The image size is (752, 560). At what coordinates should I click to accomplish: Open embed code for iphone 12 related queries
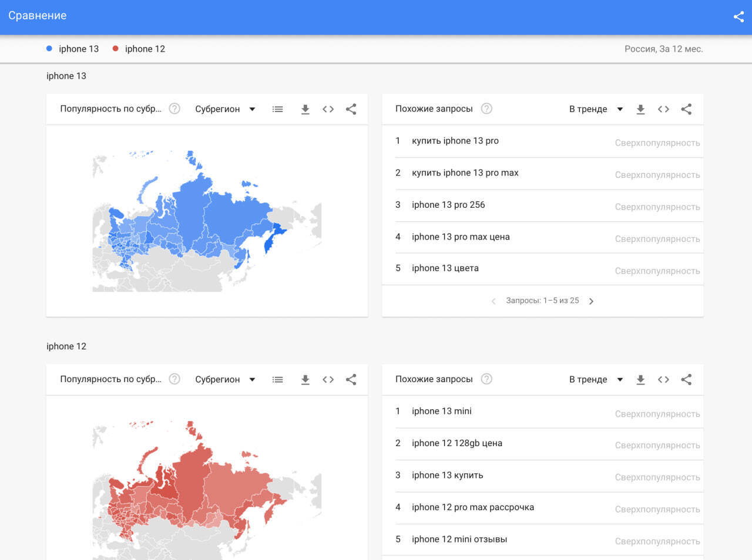663,379
